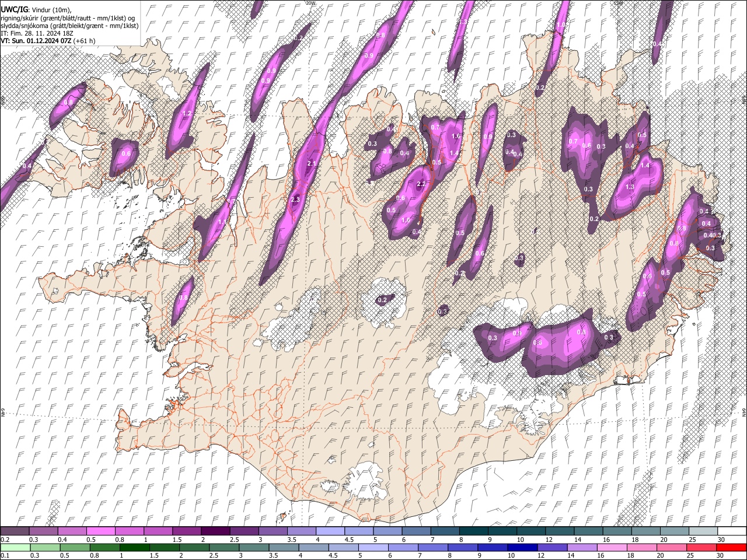
Task: Pick the bright pink snow swatch between 0.5 and 0.8
Action: (x=100, y=531)
